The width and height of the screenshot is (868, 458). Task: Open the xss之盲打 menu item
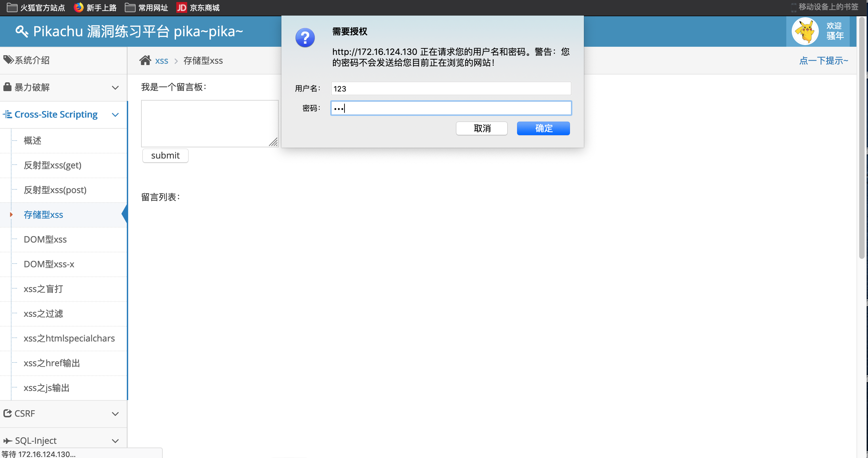(43, 289)
